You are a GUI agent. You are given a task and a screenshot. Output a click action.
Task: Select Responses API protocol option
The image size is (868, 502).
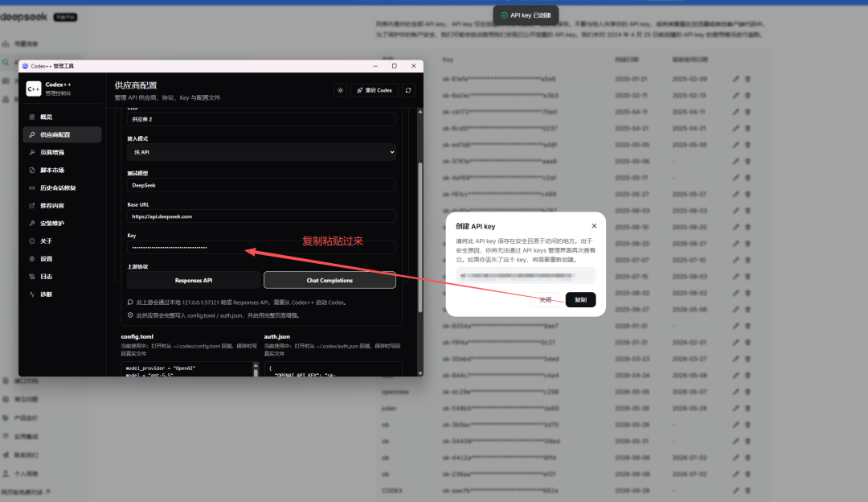tap(194, 281)
